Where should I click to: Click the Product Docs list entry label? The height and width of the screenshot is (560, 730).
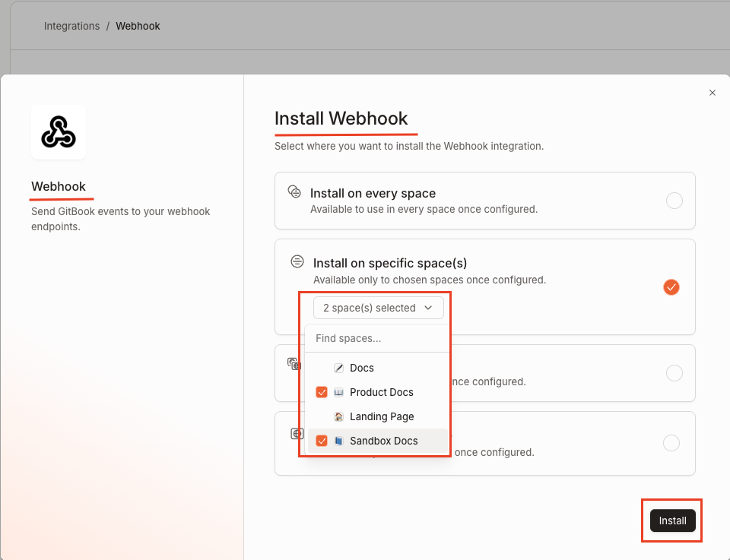coord(381,392)
